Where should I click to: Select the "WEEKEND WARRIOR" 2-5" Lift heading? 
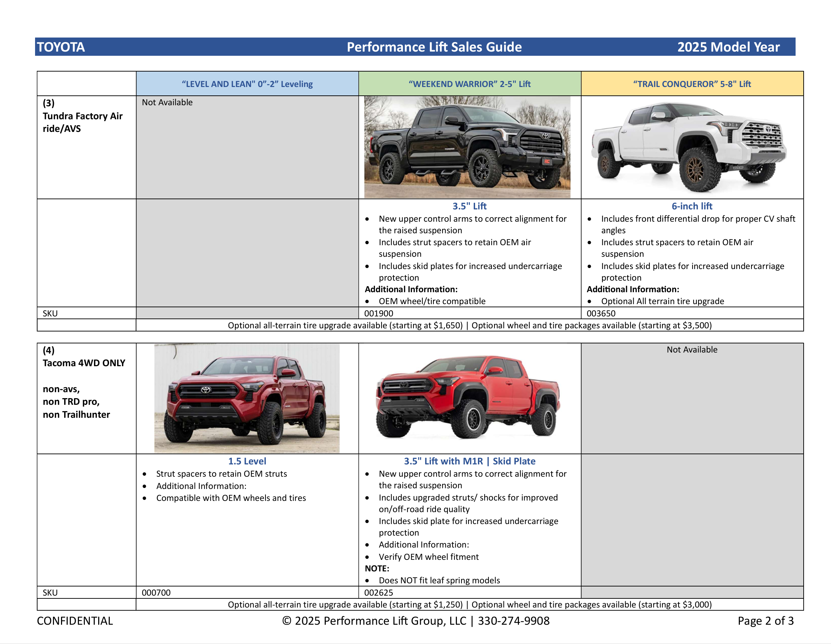[469, 84]
